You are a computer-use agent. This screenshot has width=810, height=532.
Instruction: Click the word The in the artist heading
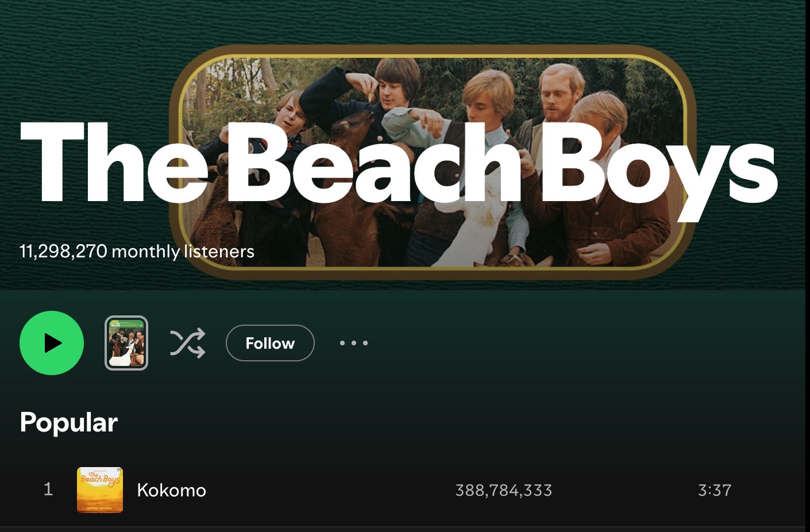(x=114, y=162)
